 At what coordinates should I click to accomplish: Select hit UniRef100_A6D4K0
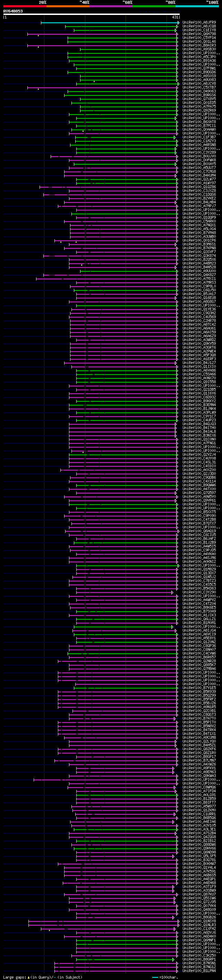[x=199, y=937]
